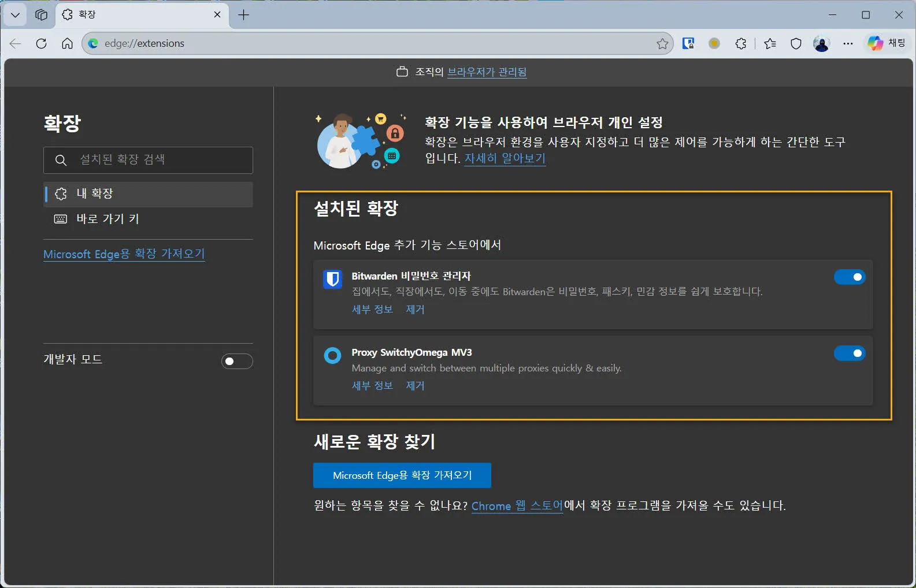Open the Extensions puzzle toolbar button

click(x=740, y=43)
